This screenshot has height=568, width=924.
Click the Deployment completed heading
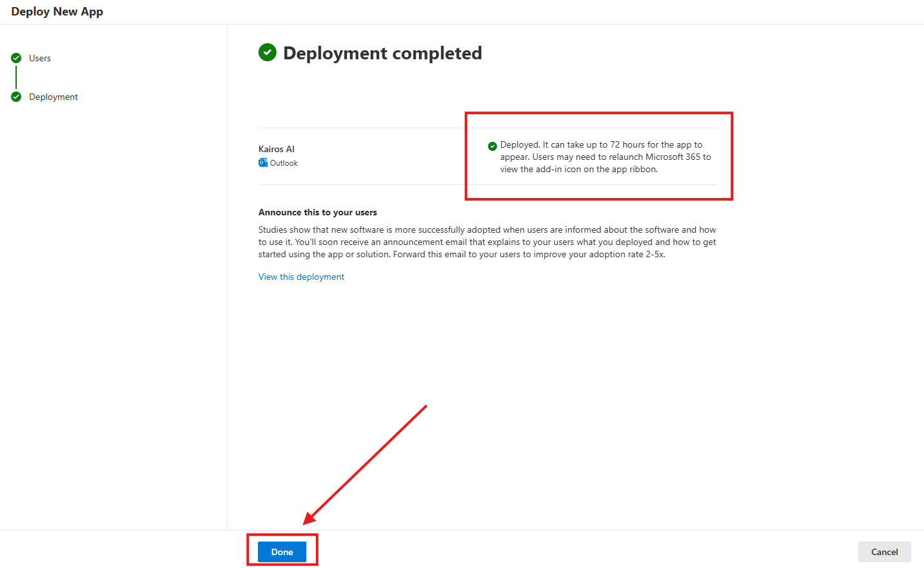pyautogui.click(x=382, y=53)
